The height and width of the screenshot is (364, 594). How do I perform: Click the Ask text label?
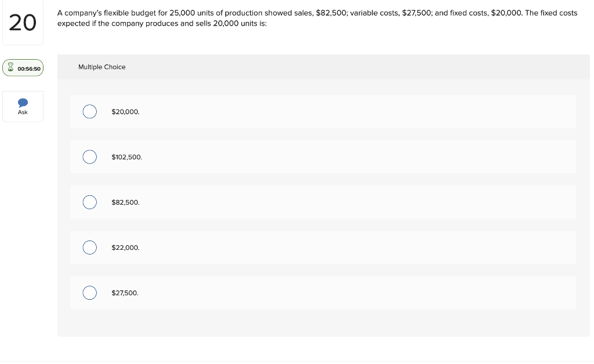23,112
